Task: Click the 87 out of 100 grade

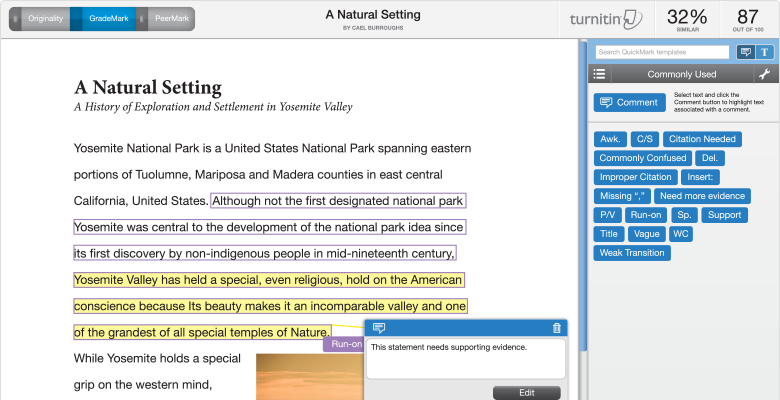Action: pyautogui.click(x=748, y=20)
